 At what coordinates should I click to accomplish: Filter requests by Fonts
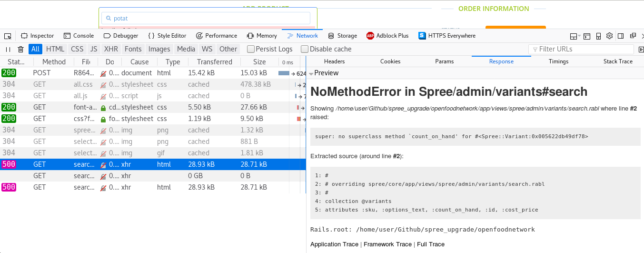pos(133,49)
